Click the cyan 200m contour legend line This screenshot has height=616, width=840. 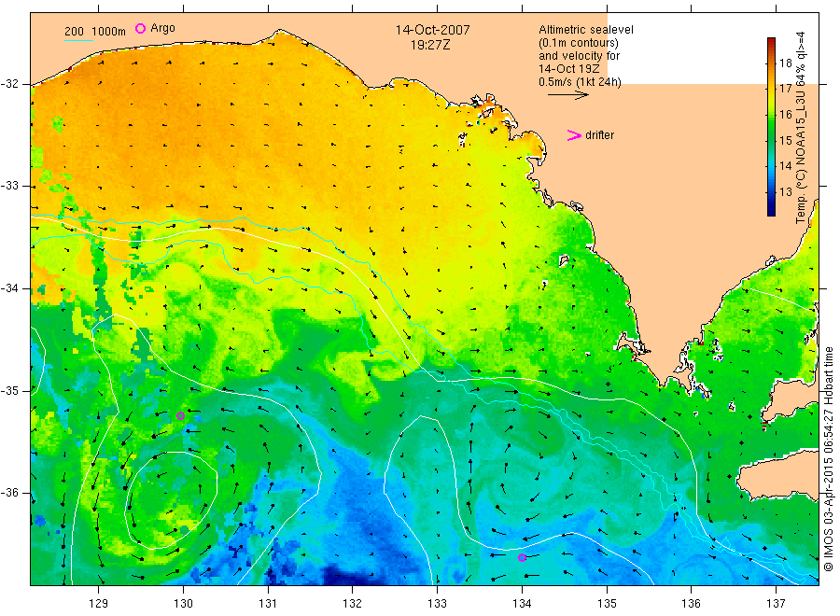[x=78, y=39]
